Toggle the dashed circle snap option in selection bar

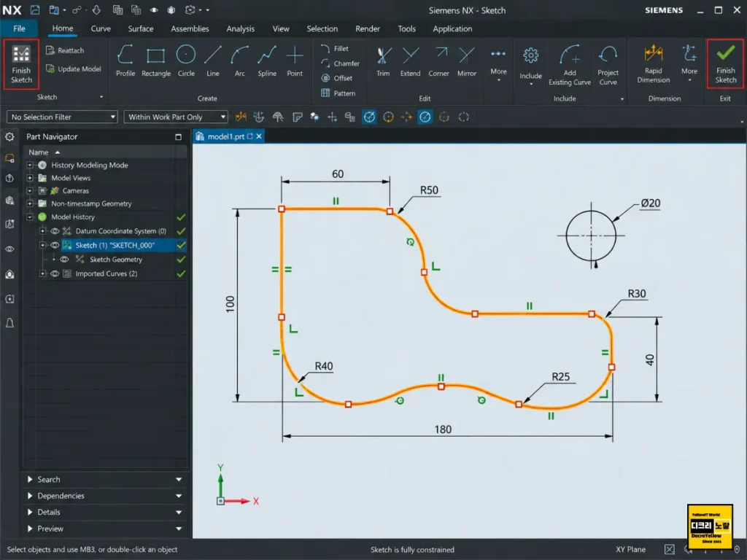point(463,117)
